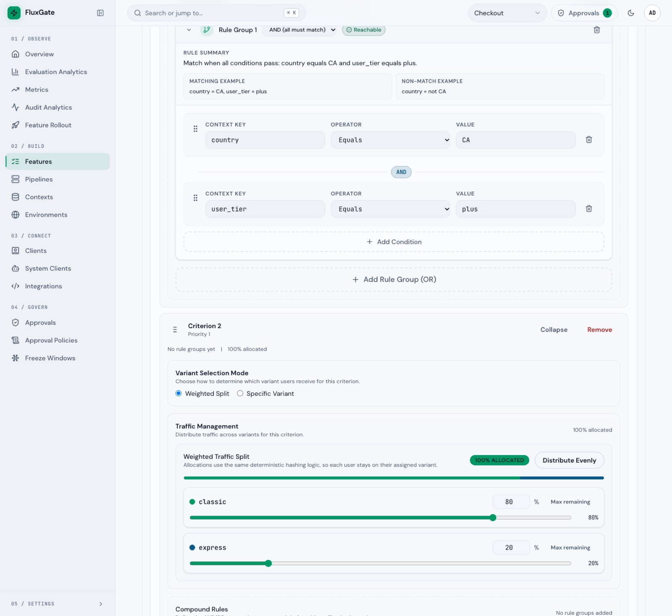Click Add Condition button
672x616 pixels.
point(394,242)
